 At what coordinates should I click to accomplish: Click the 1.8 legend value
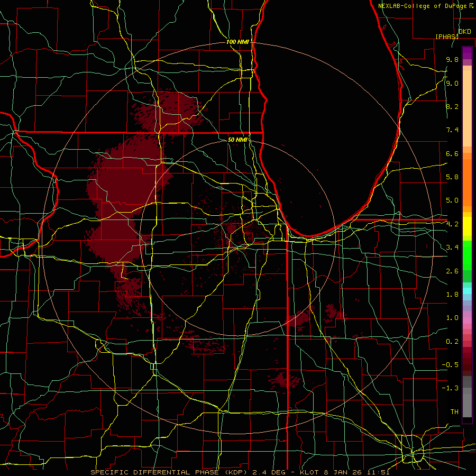[452, 295]
